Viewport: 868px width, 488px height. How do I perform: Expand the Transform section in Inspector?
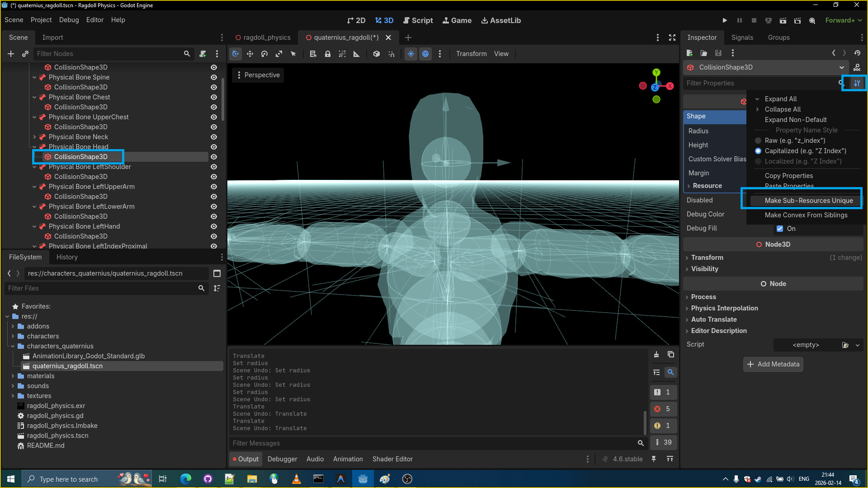pos(707,258)
